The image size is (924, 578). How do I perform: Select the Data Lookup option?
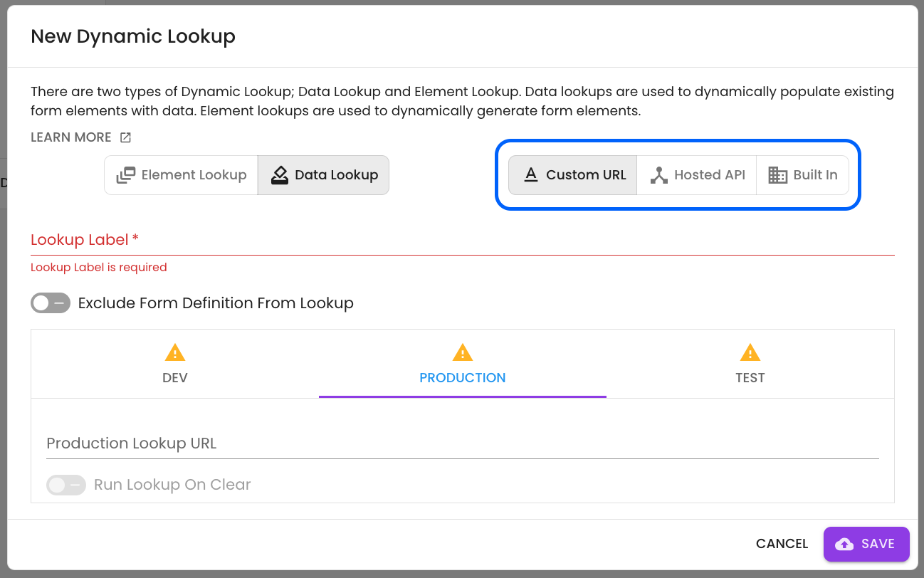click(x=324, y=175)
